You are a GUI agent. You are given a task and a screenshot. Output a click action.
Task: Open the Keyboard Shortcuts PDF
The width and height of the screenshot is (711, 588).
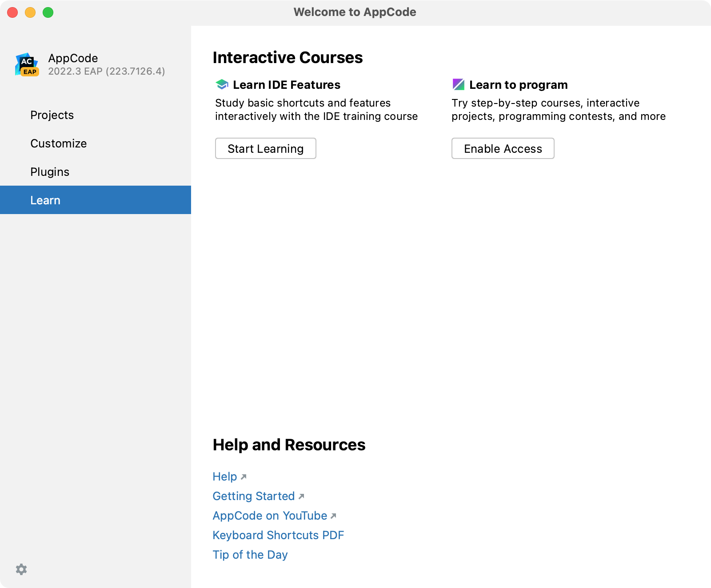[279, 535]
